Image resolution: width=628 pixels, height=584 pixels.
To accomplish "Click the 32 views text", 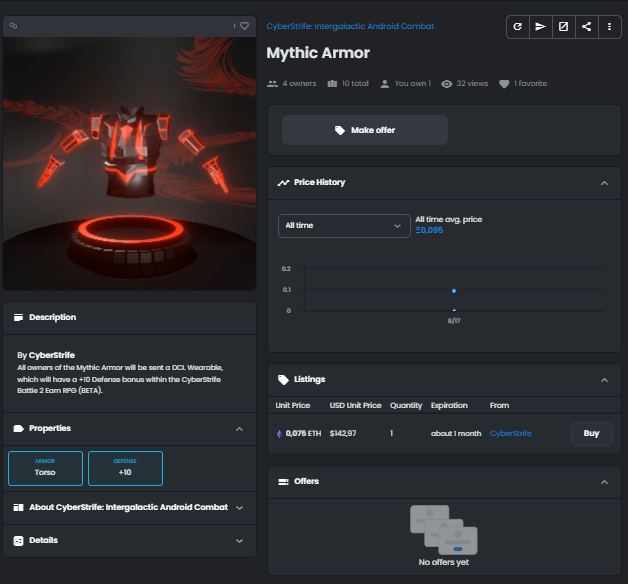I will coord(472,83).
